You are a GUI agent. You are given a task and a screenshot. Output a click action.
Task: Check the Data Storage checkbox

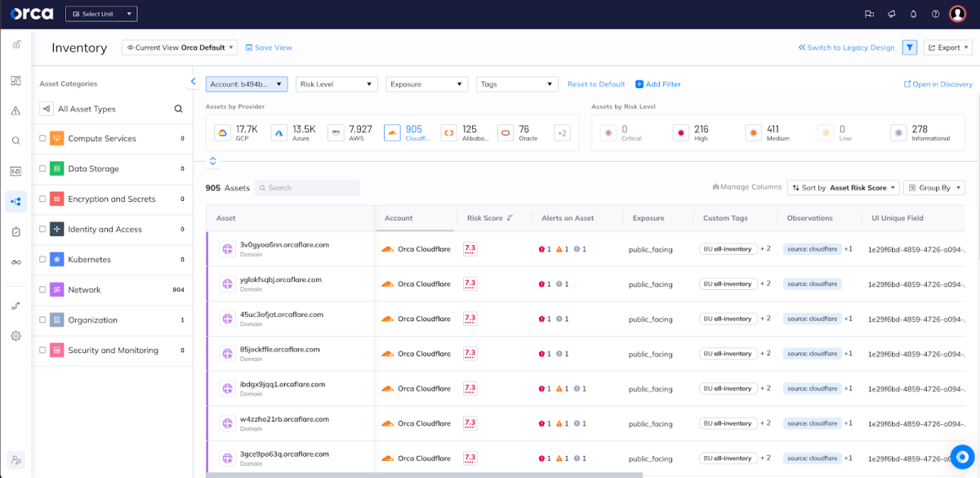click(42, 169)
